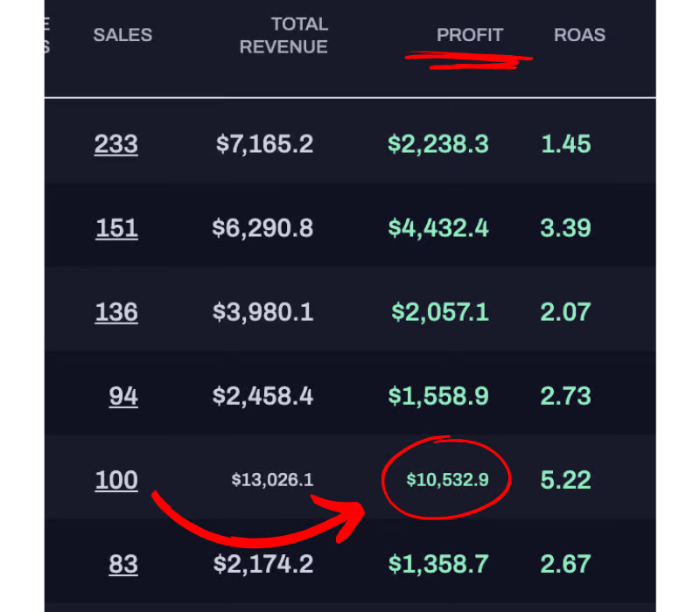Screen dimensions: 700x612
Task: Select the $4,432.4 profit cell
Action: 438,228
